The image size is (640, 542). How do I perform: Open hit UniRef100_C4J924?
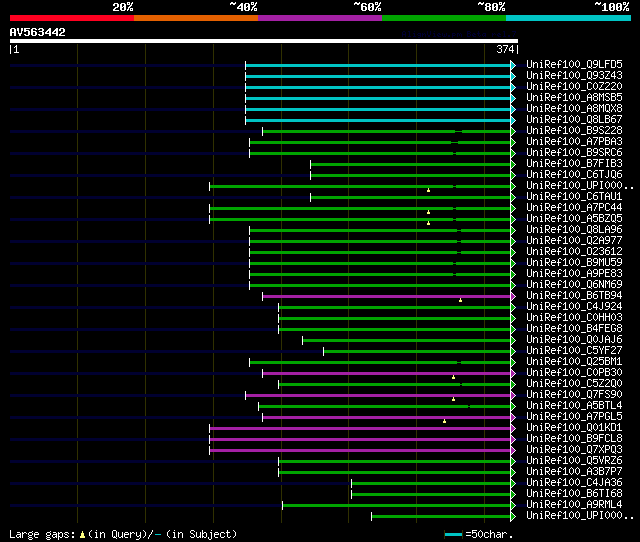[x=574, y=307]
